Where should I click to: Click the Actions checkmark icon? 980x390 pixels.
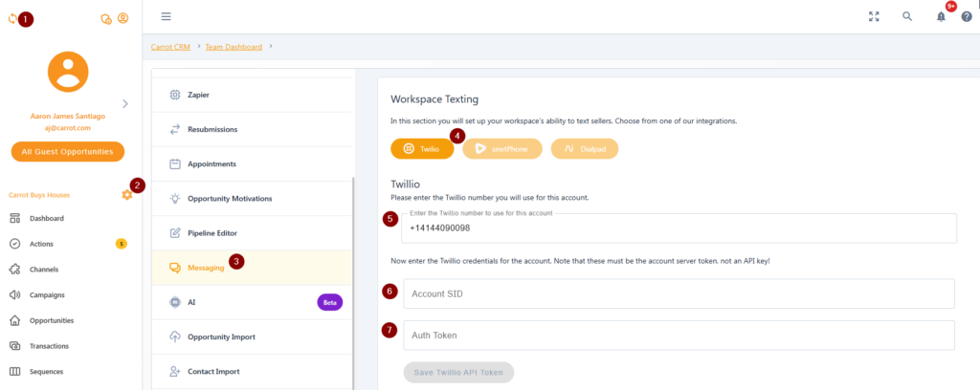[15, 244]
